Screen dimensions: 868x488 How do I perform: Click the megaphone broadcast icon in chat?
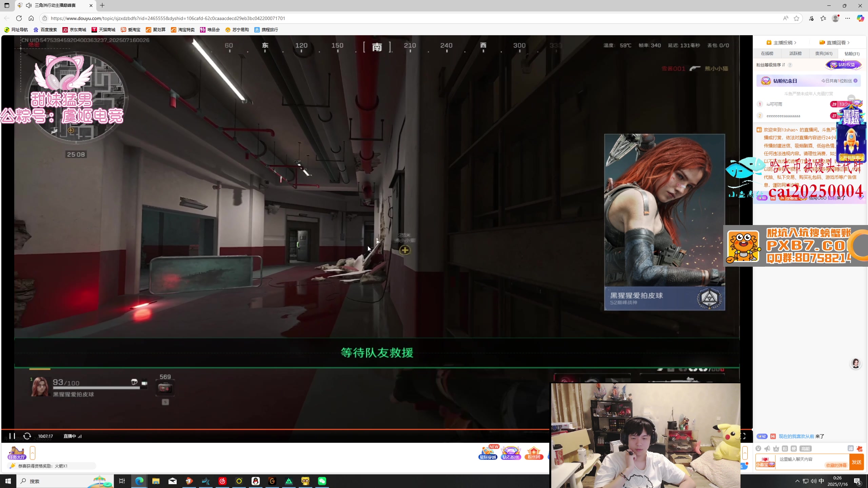[x=767, y=448]
